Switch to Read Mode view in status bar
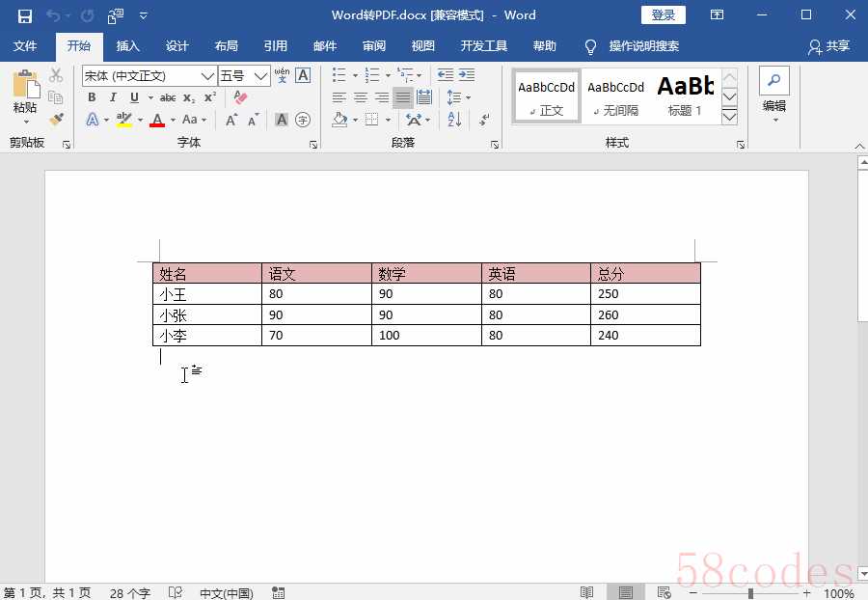 coord(586,592)
